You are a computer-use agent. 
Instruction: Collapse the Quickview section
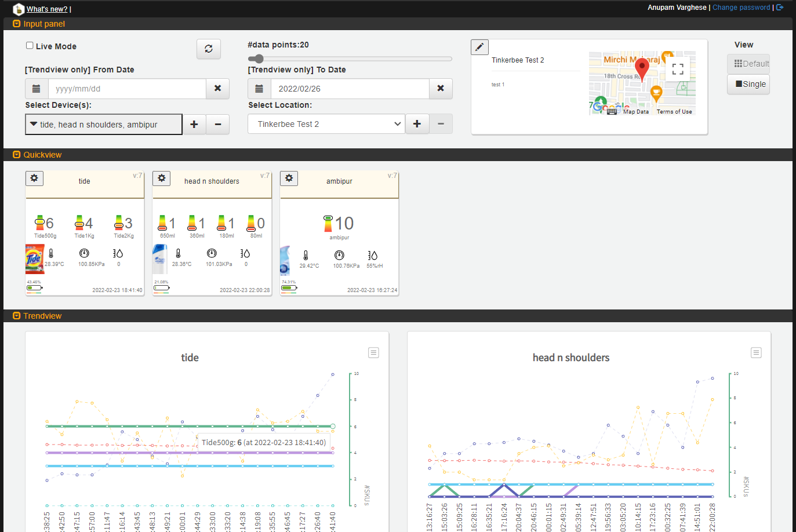pos(16,154)
